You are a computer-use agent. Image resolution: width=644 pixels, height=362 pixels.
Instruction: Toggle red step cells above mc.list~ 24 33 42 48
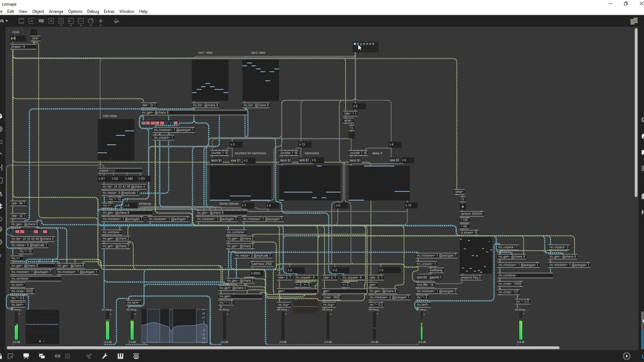point(30,232)
